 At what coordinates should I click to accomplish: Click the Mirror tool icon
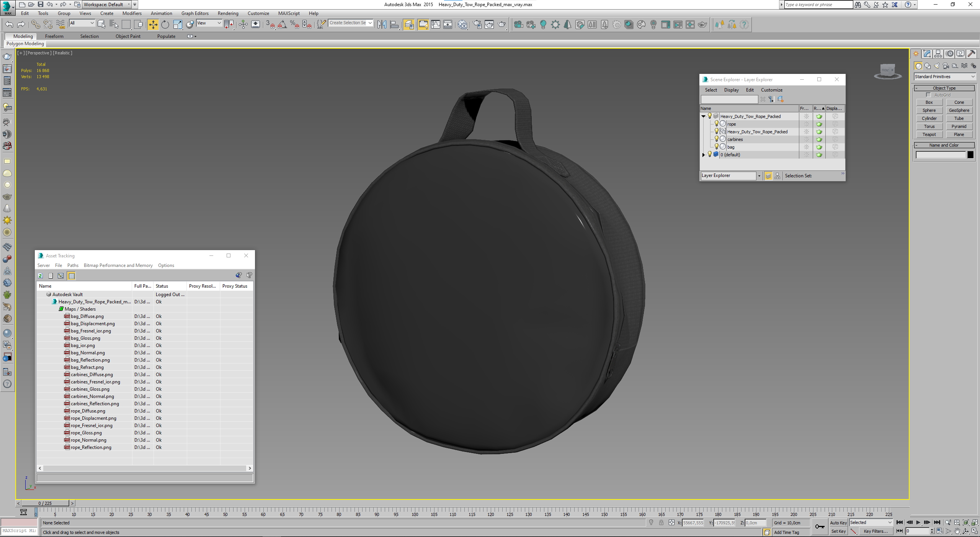tap(382, 25)
